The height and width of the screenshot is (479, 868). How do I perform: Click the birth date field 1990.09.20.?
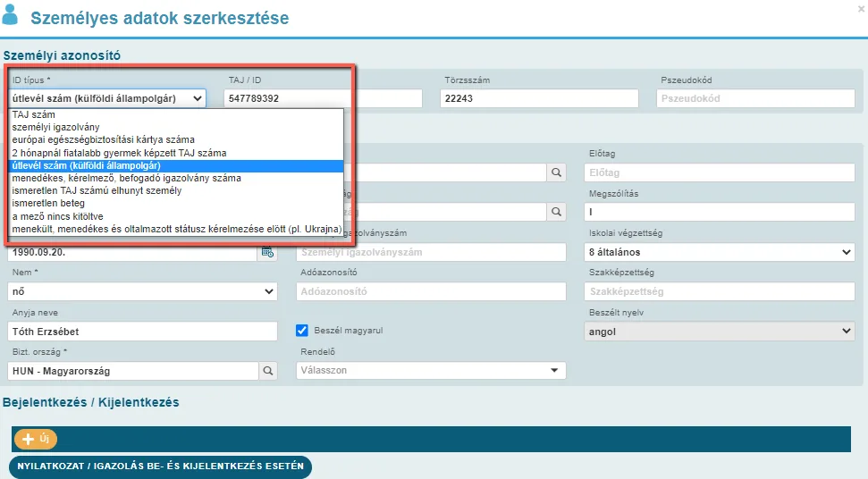(133, 252)
